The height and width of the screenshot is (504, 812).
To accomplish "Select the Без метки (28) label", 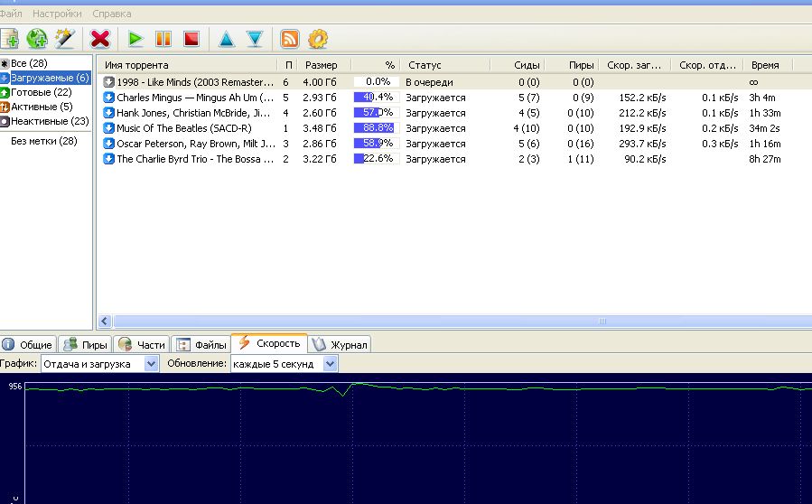I will tap(44, 141).
